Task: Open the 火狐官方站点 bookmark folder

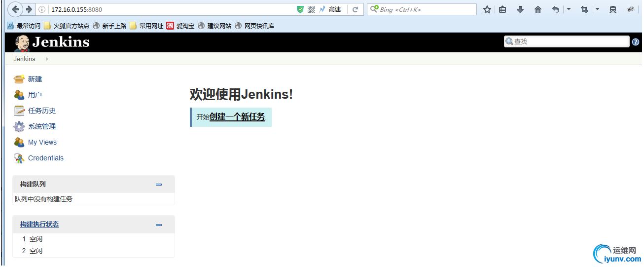Action: [67, 26]
